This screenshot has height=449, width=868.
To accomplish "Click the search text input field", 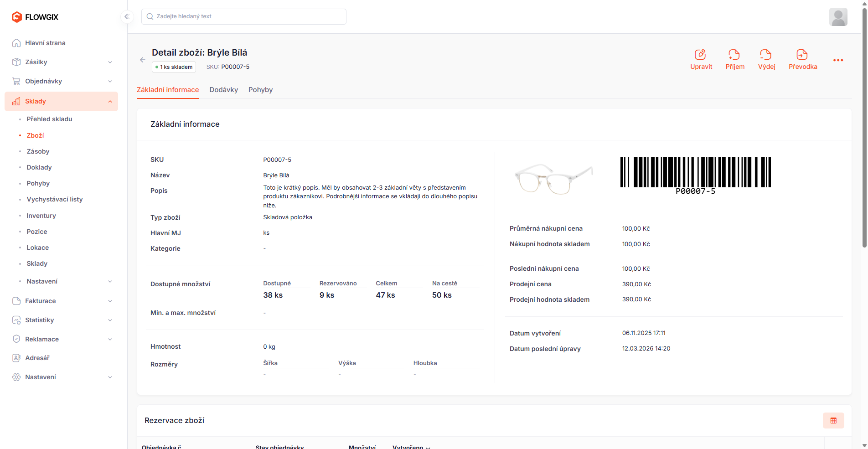I will tap(244, 16).
